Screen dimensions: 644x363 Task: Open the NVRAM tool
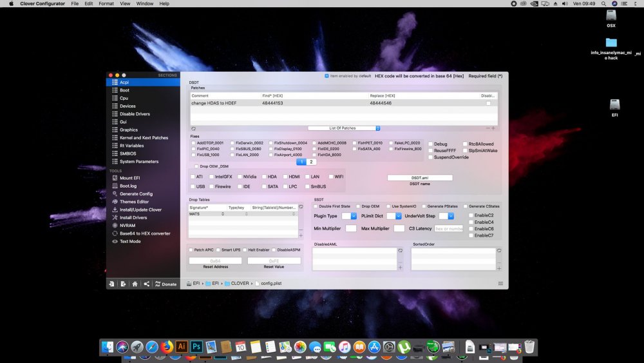(127, 225)
